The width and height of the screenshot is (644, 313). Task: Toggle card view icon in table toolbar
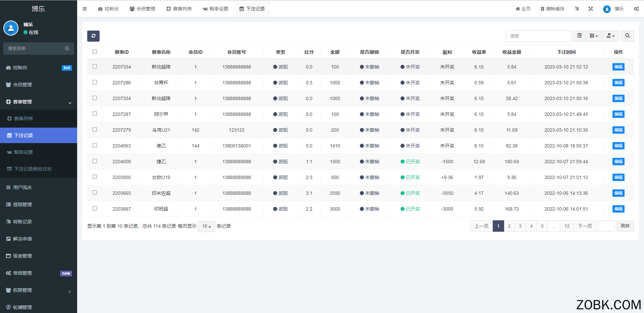pyautogui.click(x=579, y=36)
